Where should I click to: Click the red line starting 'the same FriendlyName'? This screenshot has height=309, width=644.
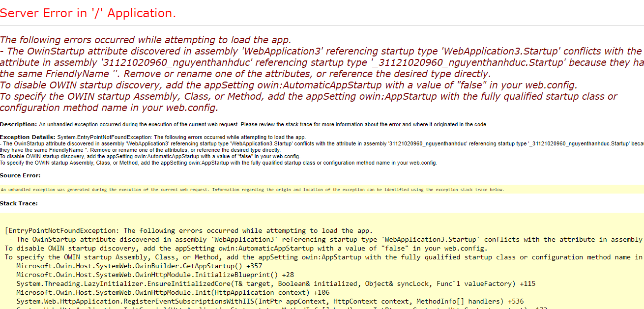coord(245,74)
